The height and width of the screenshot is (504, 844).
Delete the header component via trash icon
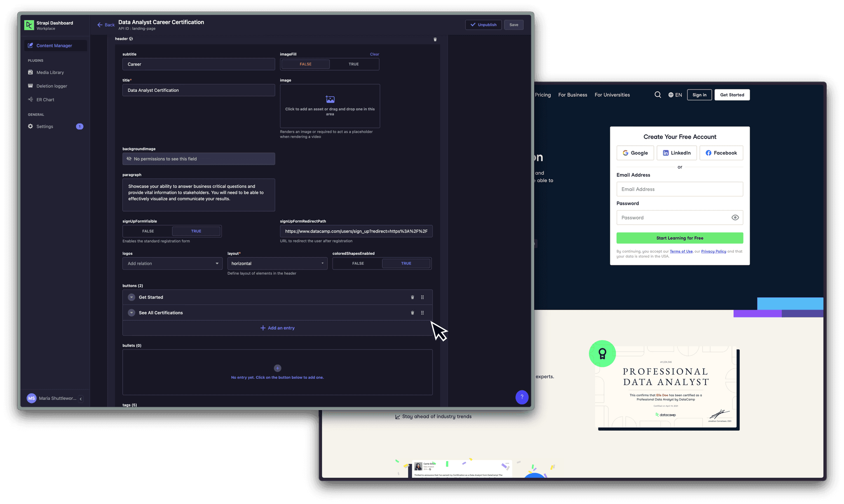[435, 40]
